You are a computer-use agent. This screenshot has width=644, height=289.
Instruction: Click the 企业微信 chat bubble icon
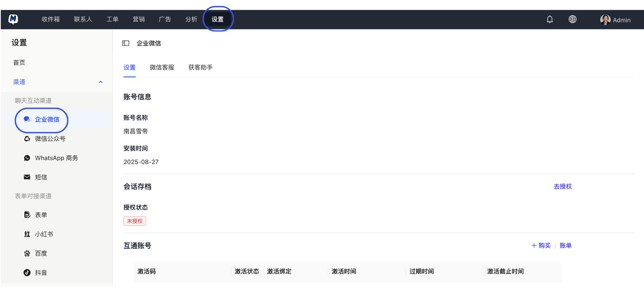pos(27,119)
